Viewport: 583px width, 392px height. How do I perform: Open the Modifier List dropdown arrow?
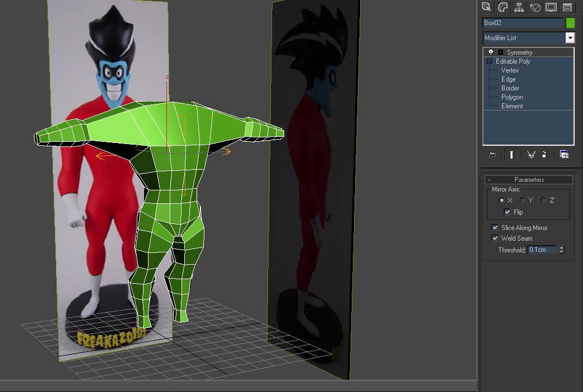[570, 37]
